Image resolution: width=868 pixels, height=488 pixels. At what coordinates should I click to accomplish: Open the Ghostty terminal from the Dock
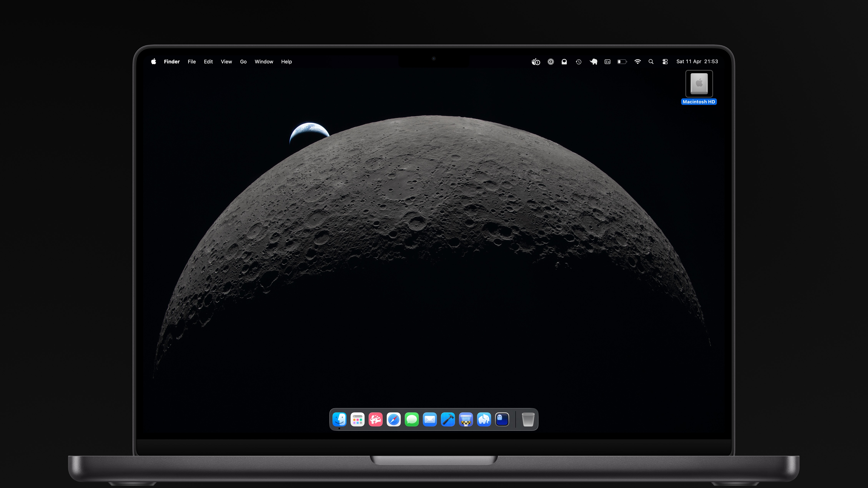[502, 419]
